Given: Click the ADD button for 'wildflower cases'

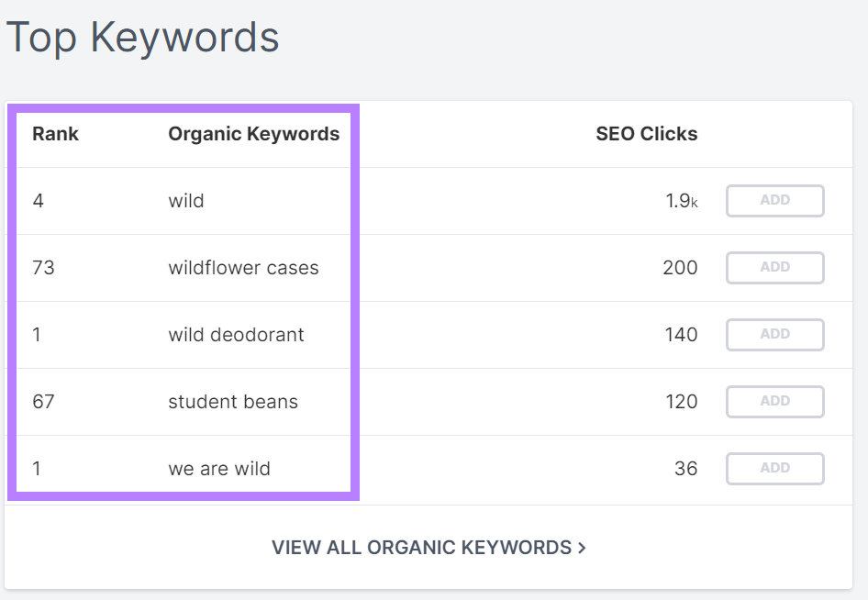Looking at the screenshot, I should 774,267.
